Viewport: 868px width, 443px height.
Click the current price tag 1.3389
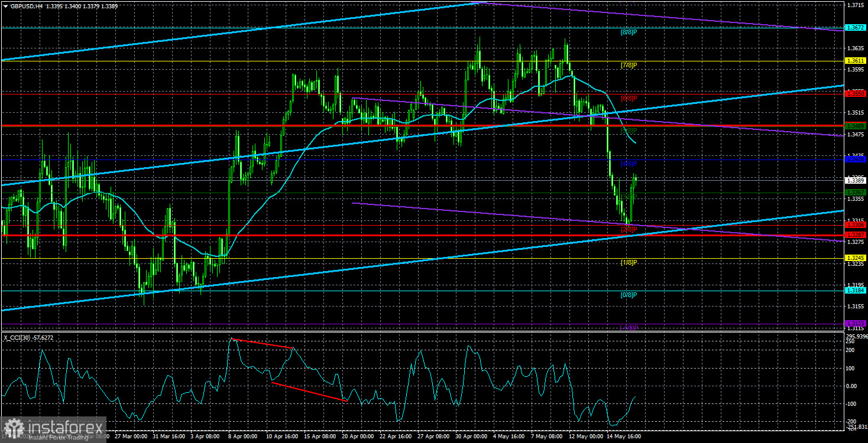coord(855,180)
